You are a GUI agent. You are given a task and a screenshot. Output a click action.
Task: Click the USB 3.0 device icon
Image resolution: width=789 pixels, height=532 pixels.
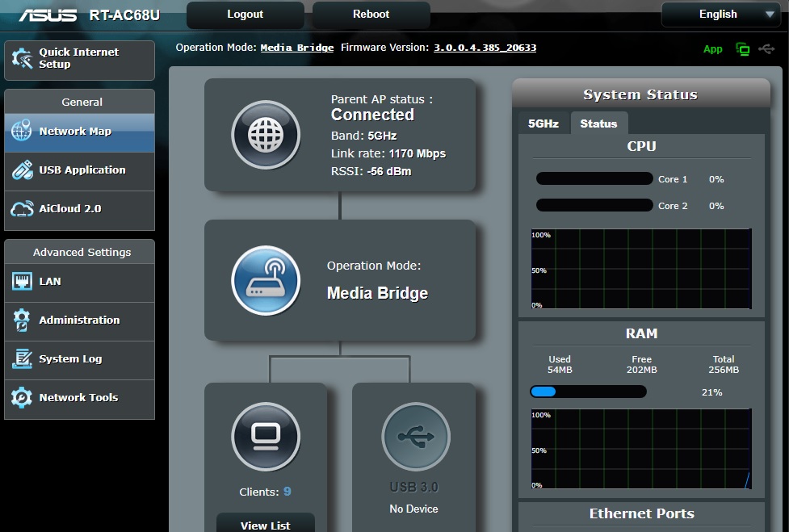(x=416, y=436)
